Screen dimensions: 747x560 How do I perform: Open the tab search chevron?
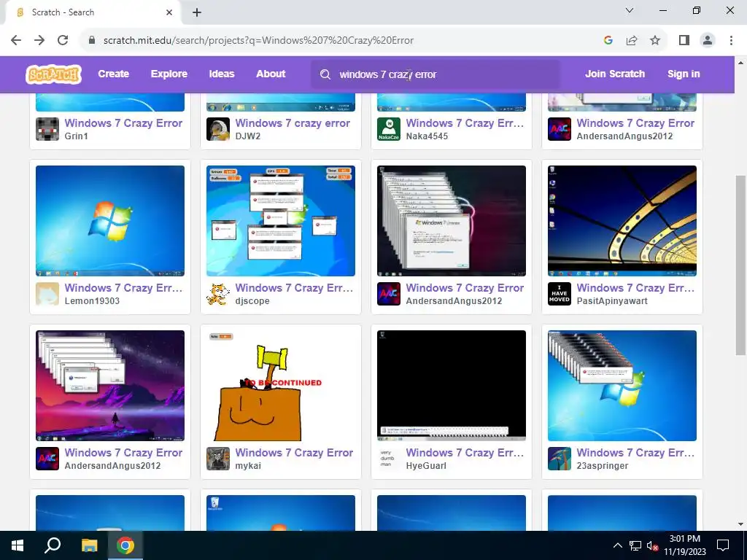click(x=630, y=10)
